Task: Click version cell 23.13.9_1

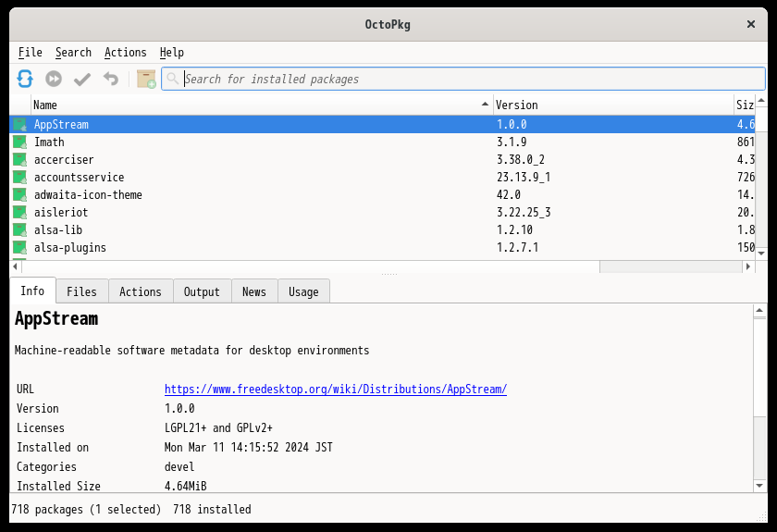Action: click(524, 178)
